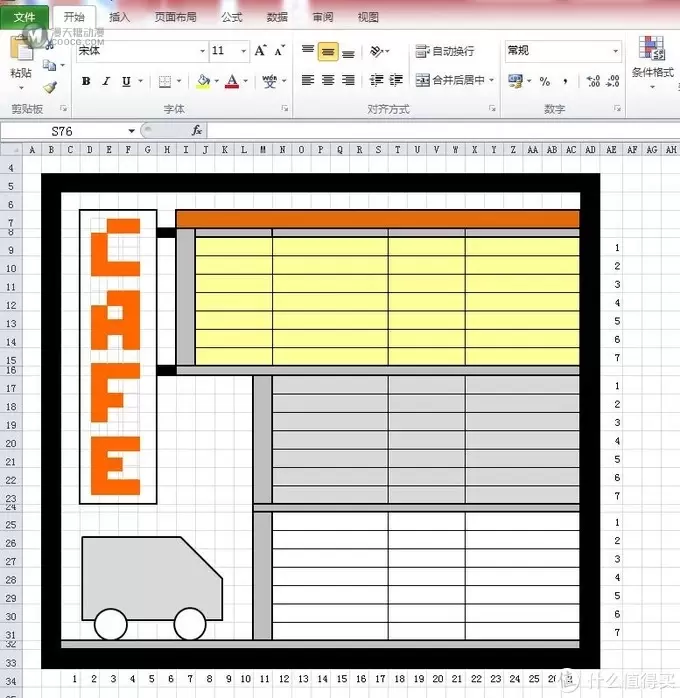
Task: Align text right
Action: coord(348,80)
